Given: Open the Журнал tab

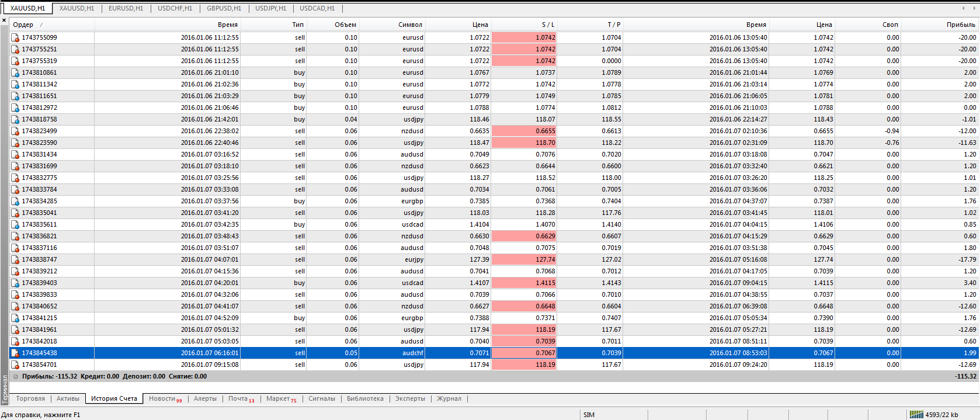Looking at the screenshot, I should [449, 398].
